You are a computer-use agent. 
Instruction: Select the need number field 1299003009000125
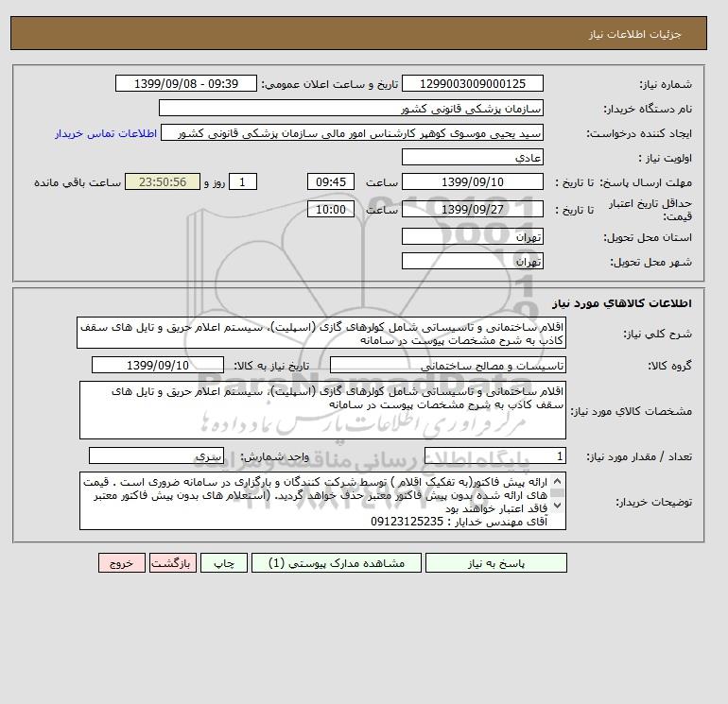point(472,83)
